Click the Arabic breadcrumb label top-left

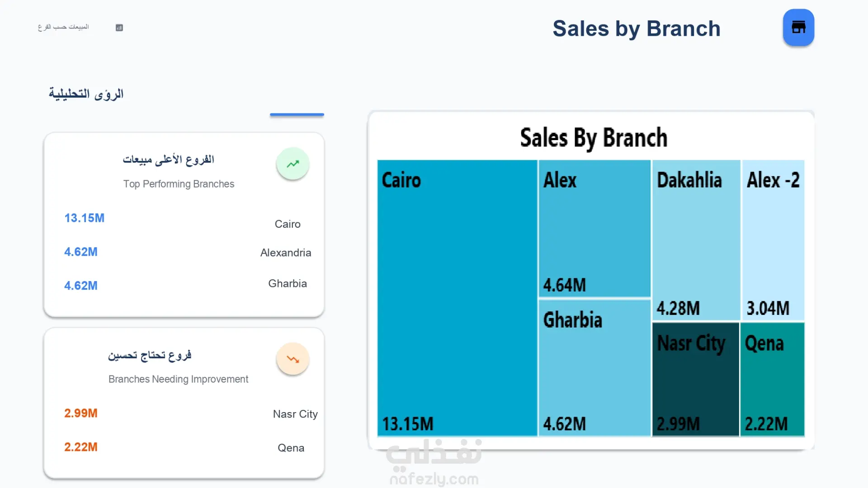pyautogui.click(x=63, y=27)
